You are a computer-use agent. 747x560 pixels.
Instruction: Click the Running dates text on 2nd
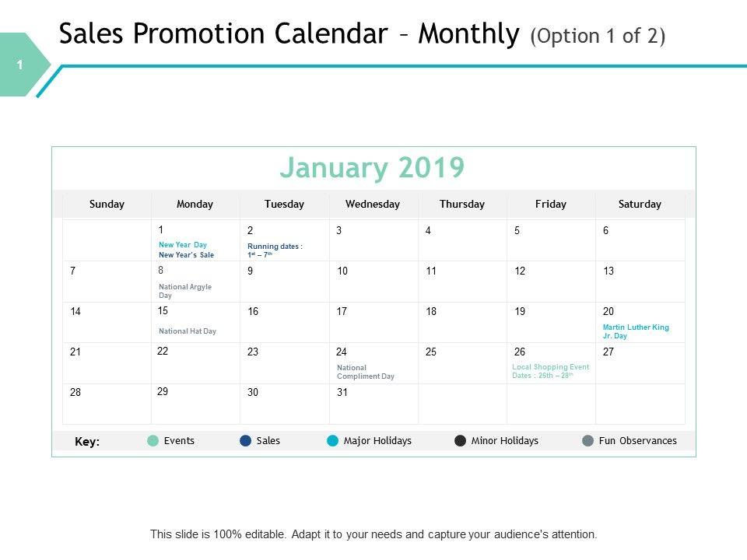pyautogui.click(x=275, y=250)
